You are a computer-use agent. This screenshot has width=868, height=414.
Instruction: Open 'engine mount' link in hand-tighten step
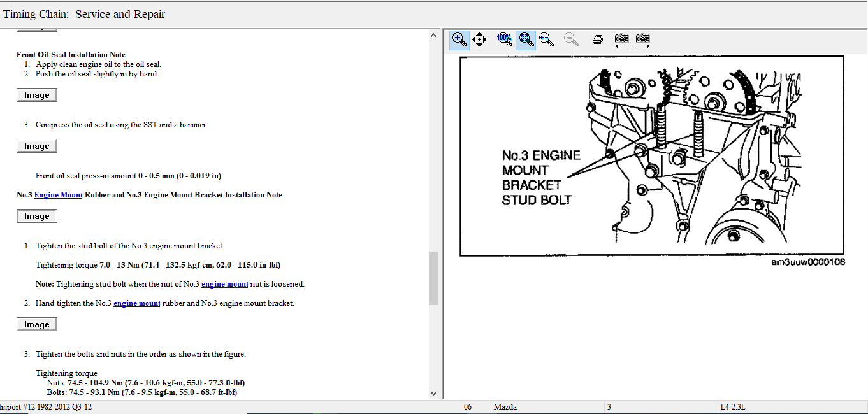[136, 303]
